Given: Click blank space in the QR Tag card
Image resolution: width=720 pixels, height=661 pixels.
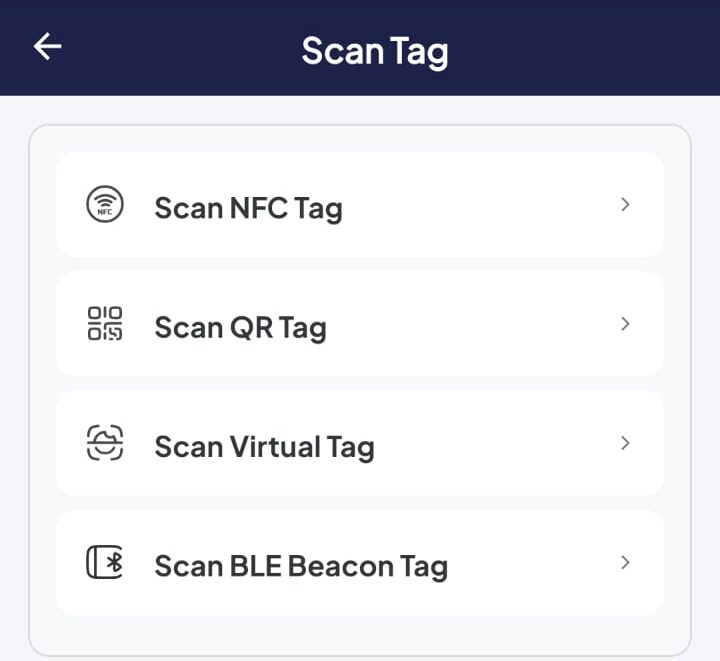Looking at the screenshot, I should tap(470, 324).
